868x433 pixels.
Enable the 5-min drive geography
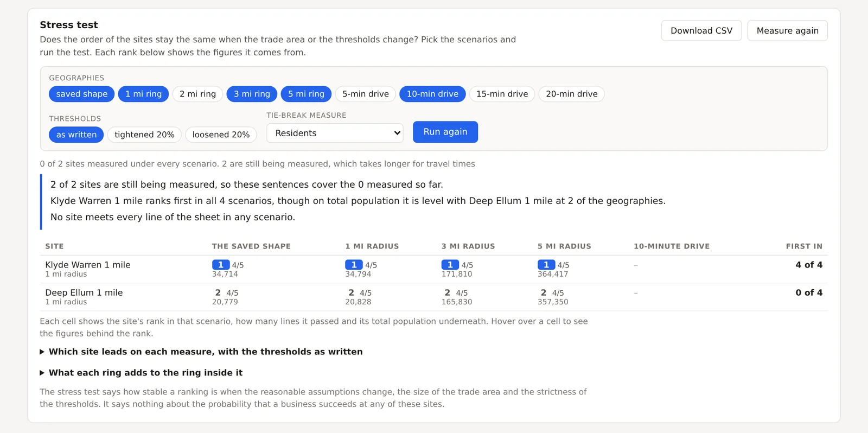pos(366,94)
